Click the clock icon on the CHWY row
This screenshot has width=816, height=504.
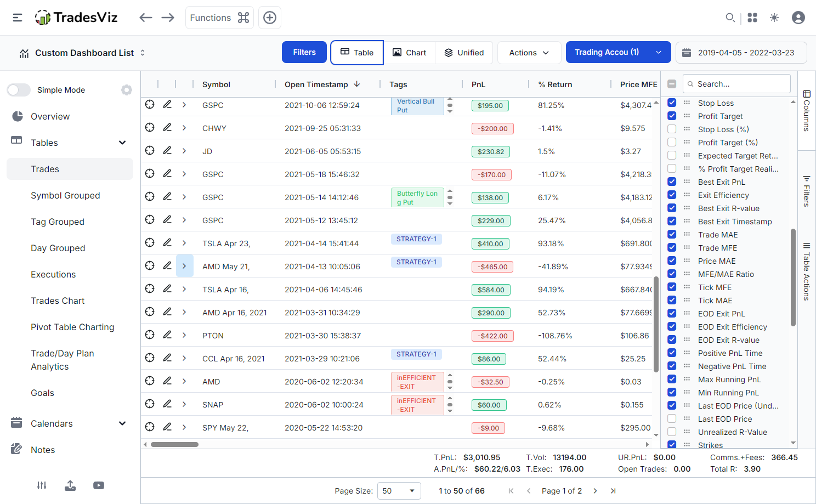tap(150, 127)
